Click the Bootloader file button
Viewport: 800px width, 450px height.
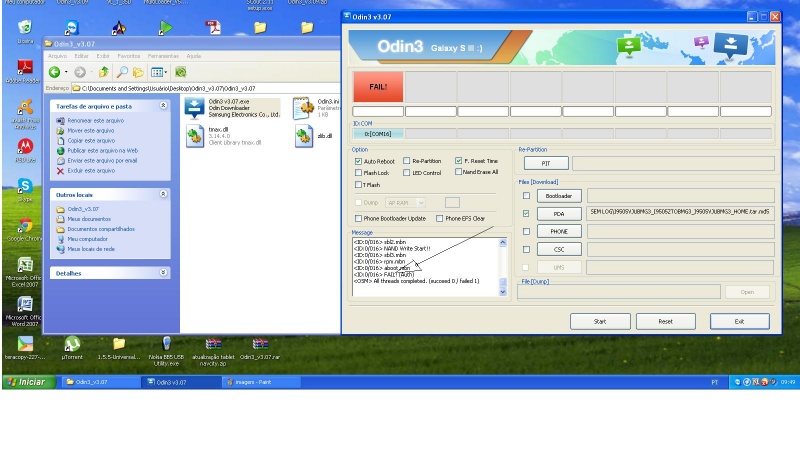click(x=559, y=196)
